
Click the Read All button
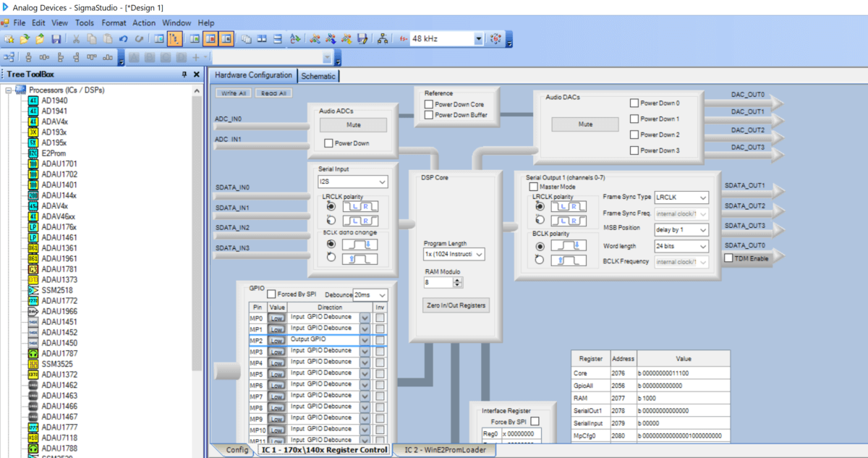tap(274, 93)
